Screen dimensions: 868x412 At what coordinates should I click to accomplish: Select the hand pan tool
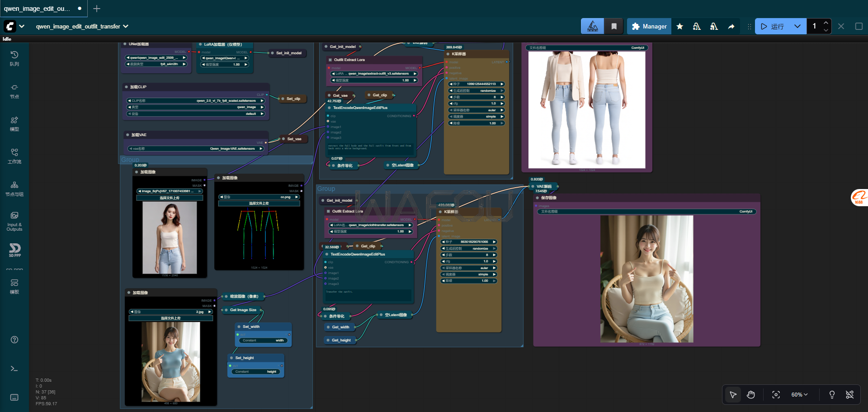pyautogui.click(x=751, y=395)
